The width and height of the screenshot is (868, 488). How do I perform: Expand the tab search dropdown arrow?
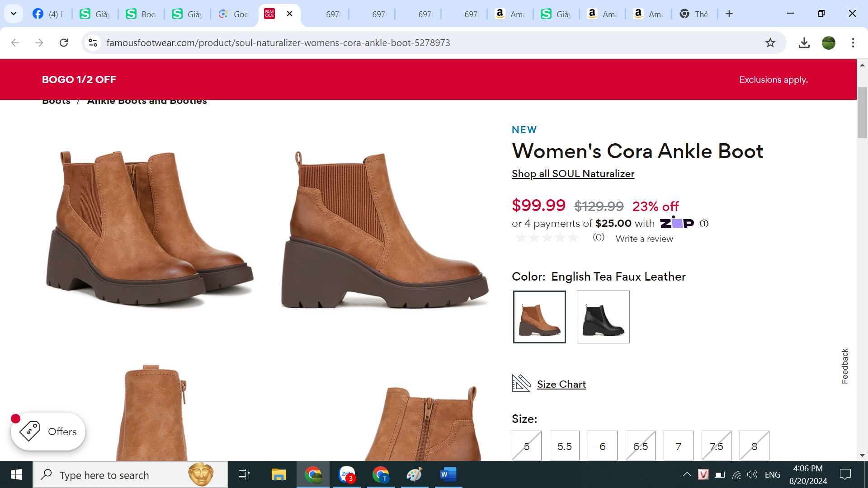[x=14, y=14]
